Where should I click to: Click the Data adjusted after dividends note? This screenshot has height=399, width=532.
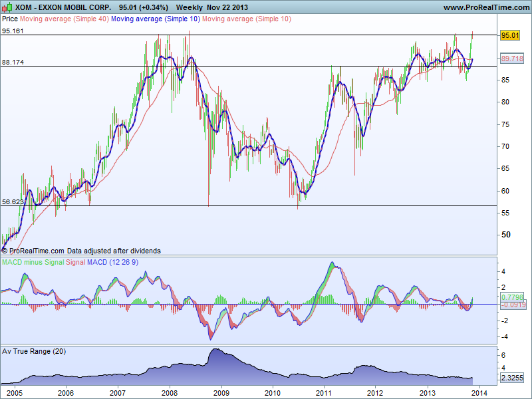click(x=114, y=251)
